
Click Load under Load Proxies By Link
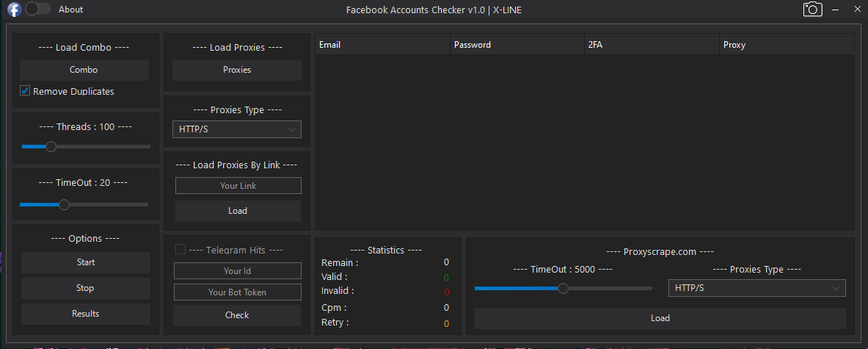point(238,211)
